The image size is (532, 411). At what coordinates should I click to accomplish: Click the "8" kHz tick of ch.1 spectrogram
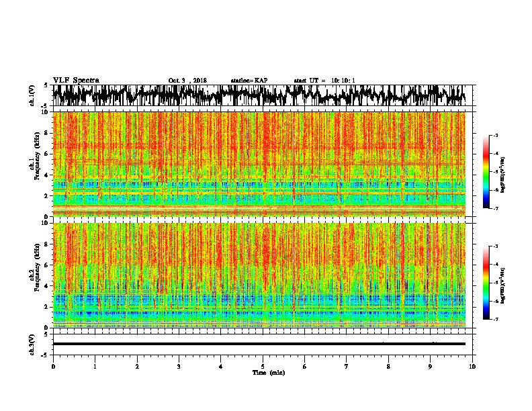[x=47, y=133]
